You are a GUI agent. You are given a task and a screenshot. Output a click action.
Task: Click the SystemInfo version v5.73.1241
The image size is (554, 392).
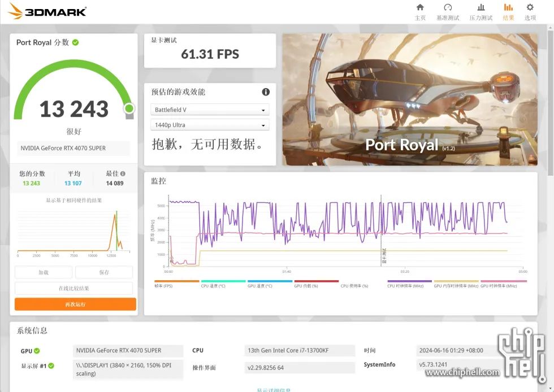(433, 364)
